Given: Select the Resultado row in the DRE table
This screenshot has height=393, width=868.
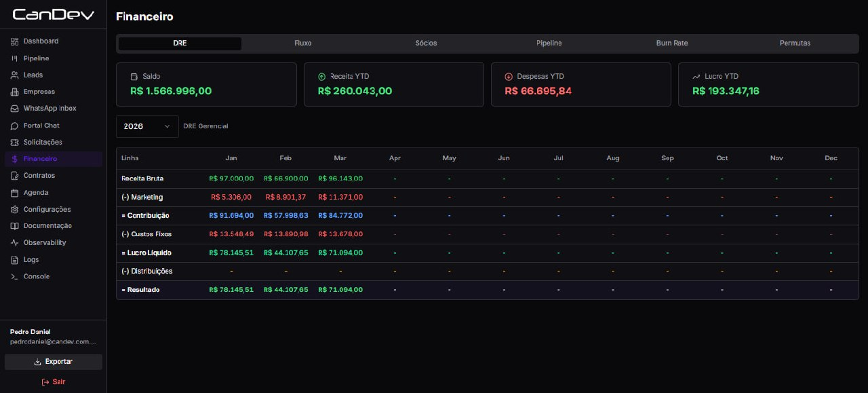Looking at the screenshot, I should pyautogui.click(x=142, y=289).
